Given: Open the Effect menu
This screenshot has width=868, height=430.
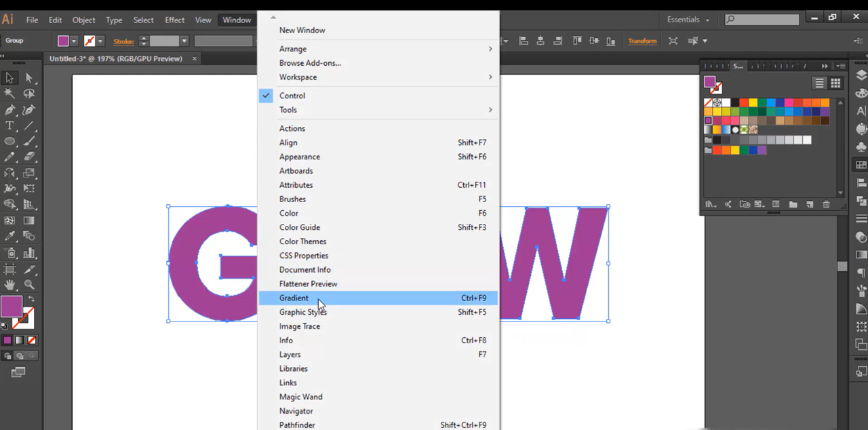Looking at the screenshot, I should click(x=175, y=20).
